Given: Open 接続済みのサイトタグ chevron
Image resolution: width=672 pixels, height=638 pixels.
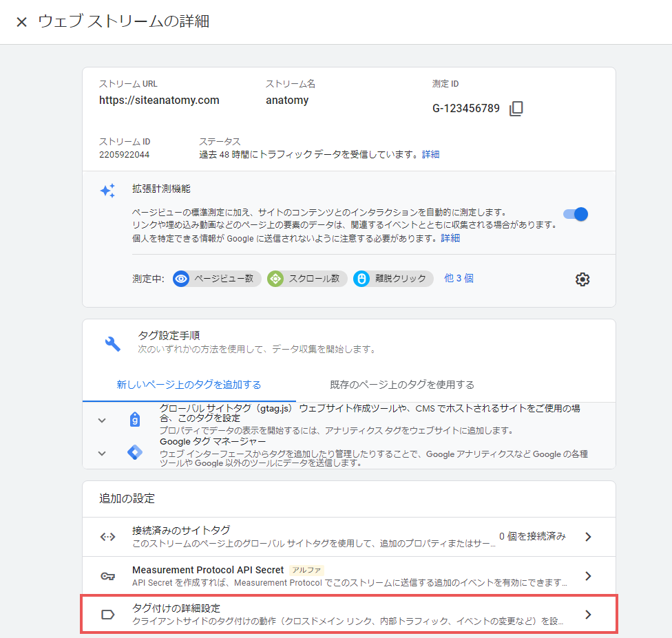Looking at the screenshot, I should coord(588,536).
